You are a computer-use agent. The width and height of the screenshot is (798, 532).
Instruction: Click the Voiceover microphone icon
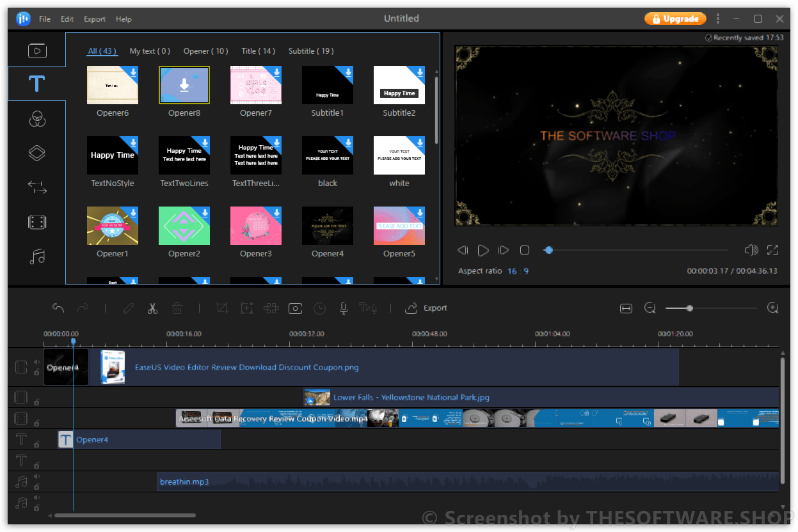pos(343,308)
